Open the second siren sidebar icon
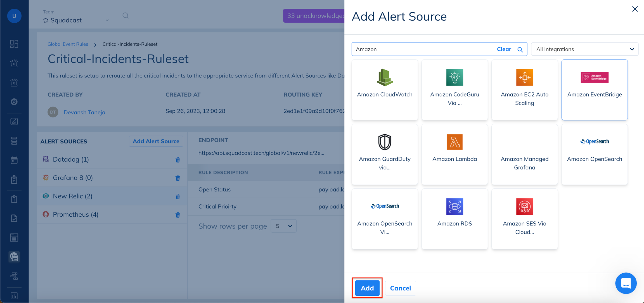This screenshot has height=303, width=644. [14, 82]
